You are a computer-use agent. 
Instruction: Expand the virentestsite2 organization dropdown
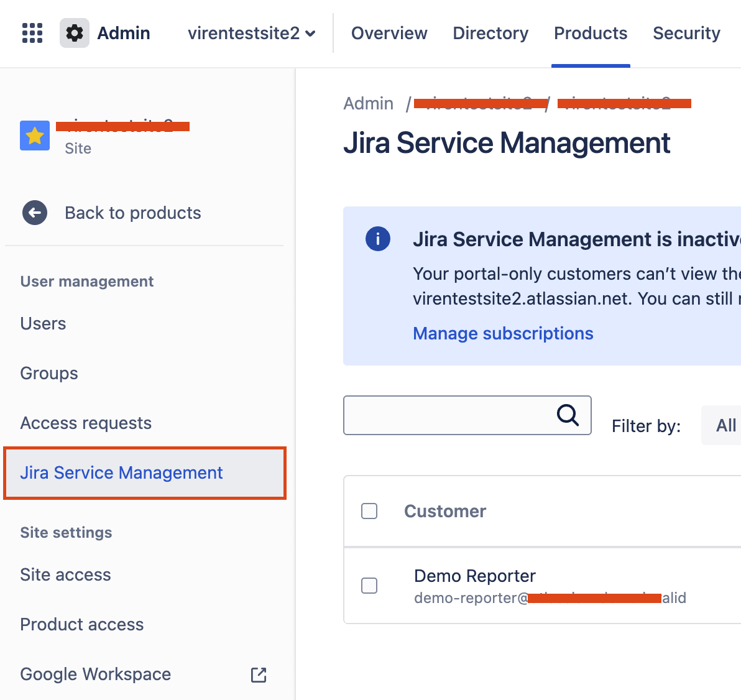pos(251,33)
